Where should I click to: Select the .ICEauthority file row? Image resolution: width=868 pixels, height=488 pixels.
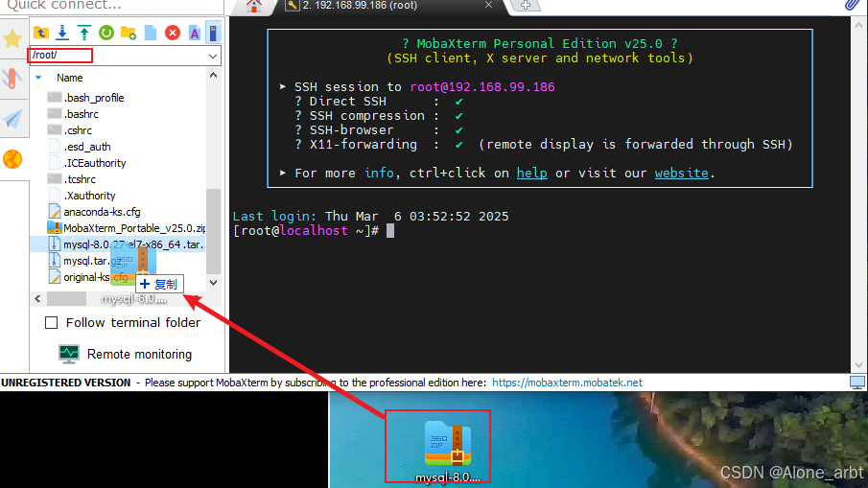pyautogui.click(x=118, y=163)
